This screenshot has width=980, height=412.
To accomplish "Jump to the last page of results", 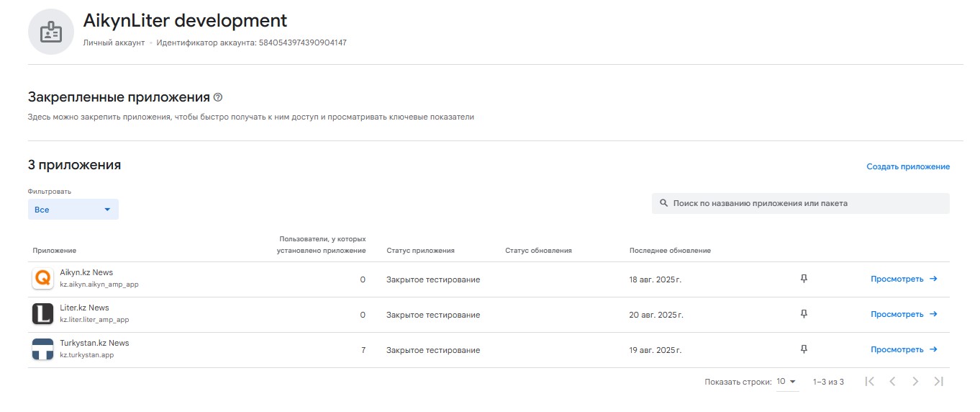I will [938, 382].
